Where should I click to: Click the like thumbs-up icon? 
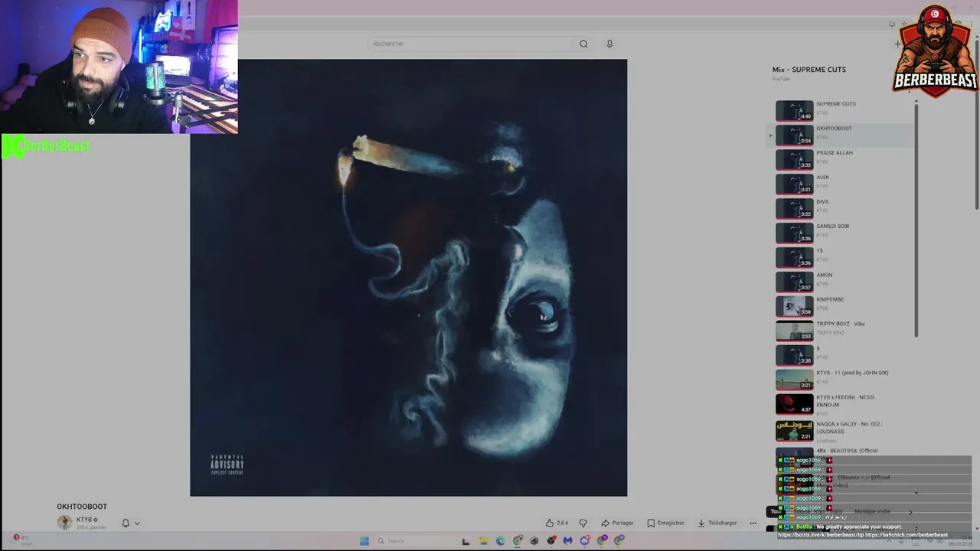click(550, 523)
